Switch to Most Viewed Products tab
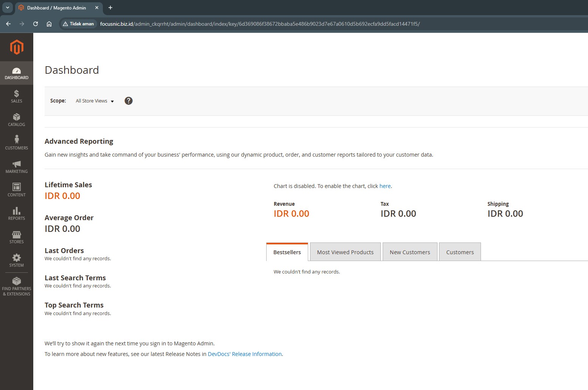The width and height of the screenshot is (588, 390). point(345,252)
